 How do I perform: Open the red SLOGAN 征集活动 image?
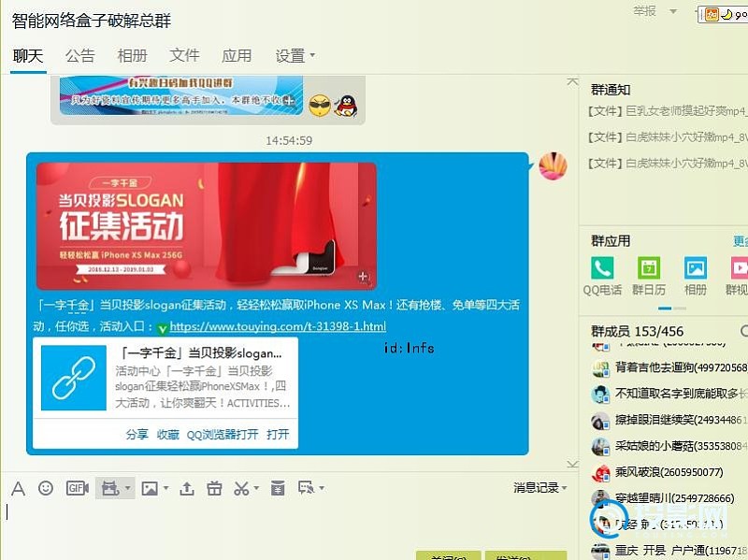[x=207, y=226]
